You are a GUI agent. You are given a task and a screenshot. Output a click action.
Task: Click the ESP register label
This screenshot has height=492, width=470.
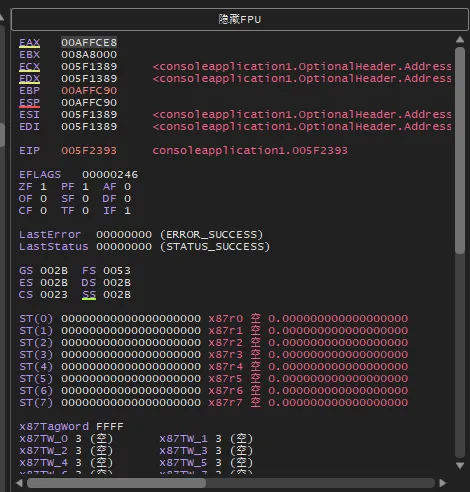tap(29, 103)
